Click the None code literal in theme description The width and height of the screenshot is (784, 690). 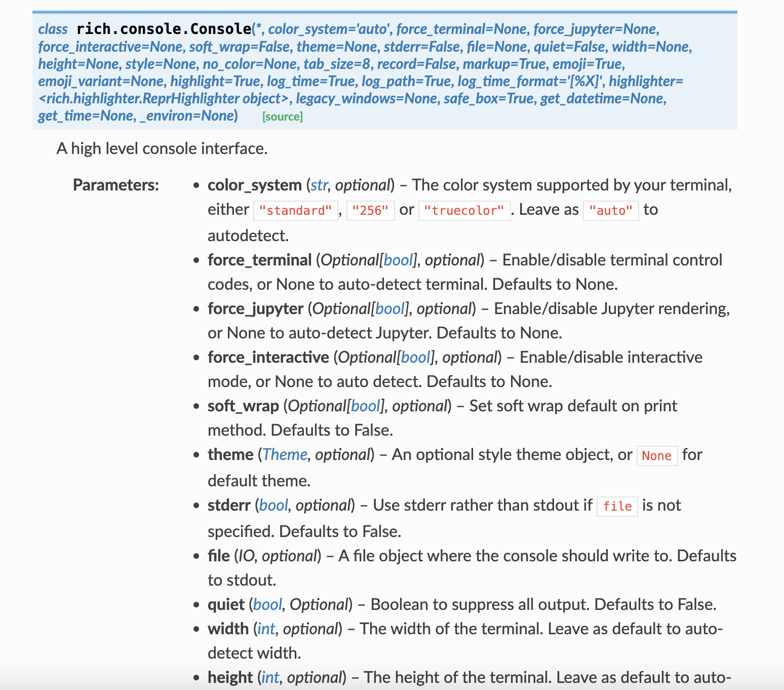[x=656, y=455]
